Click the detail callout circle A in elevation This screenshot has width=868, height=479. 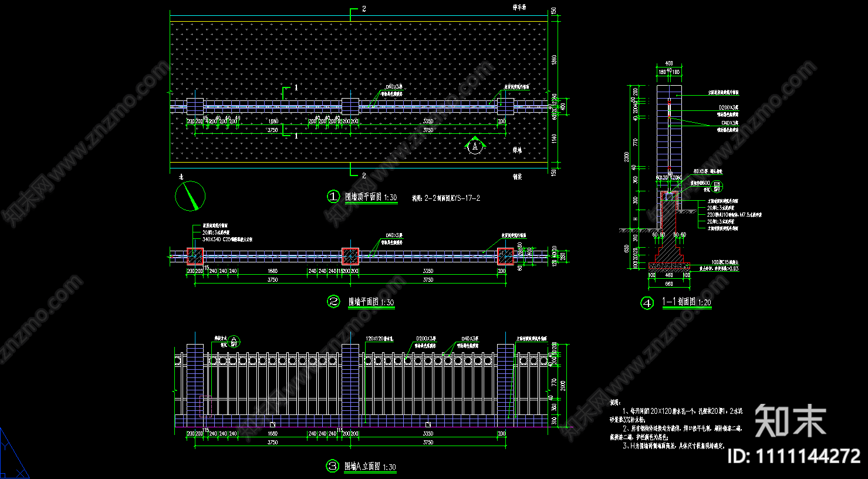point(234,340)
